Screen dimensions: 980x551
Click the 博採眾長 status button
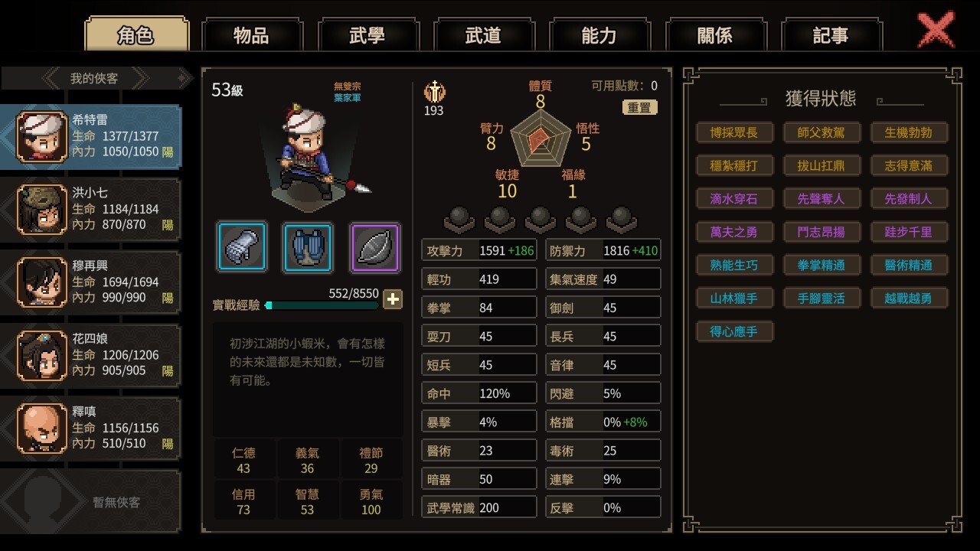734,132
